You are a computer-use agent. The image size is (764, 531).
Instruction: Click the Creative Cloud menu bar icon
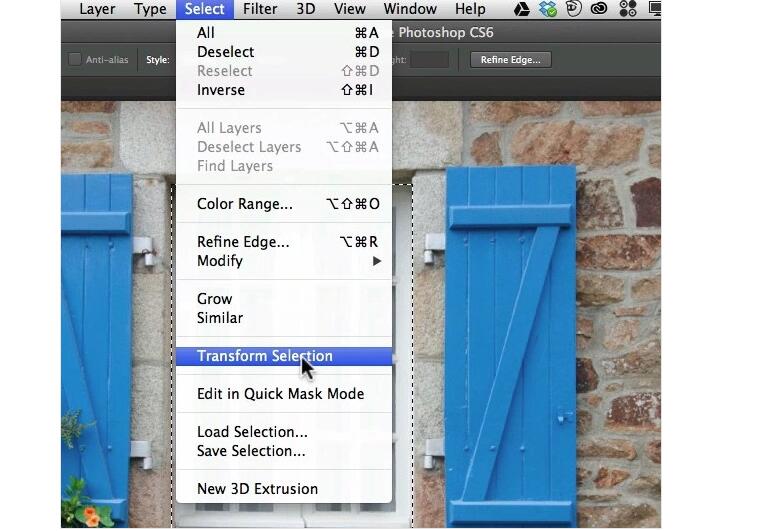click(599, 9)
